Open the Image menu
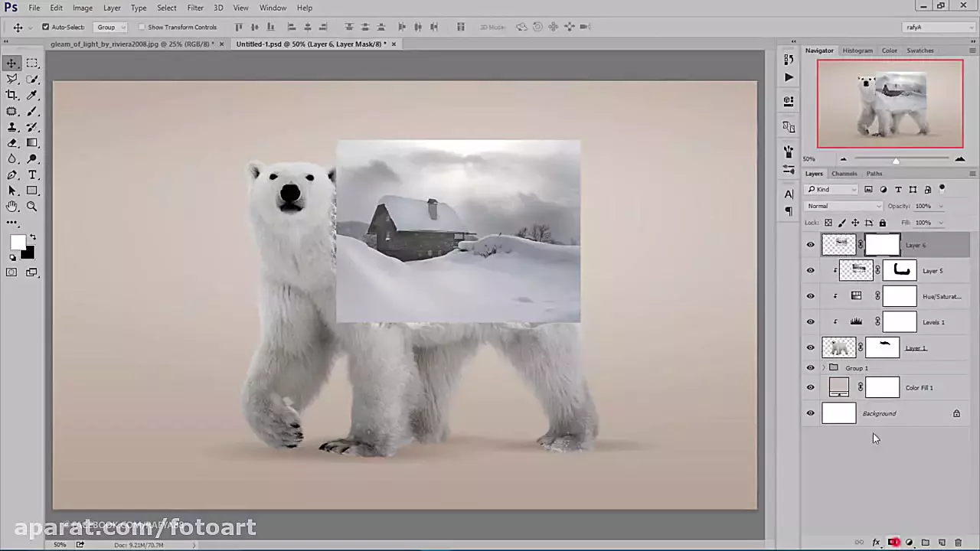 83,8
